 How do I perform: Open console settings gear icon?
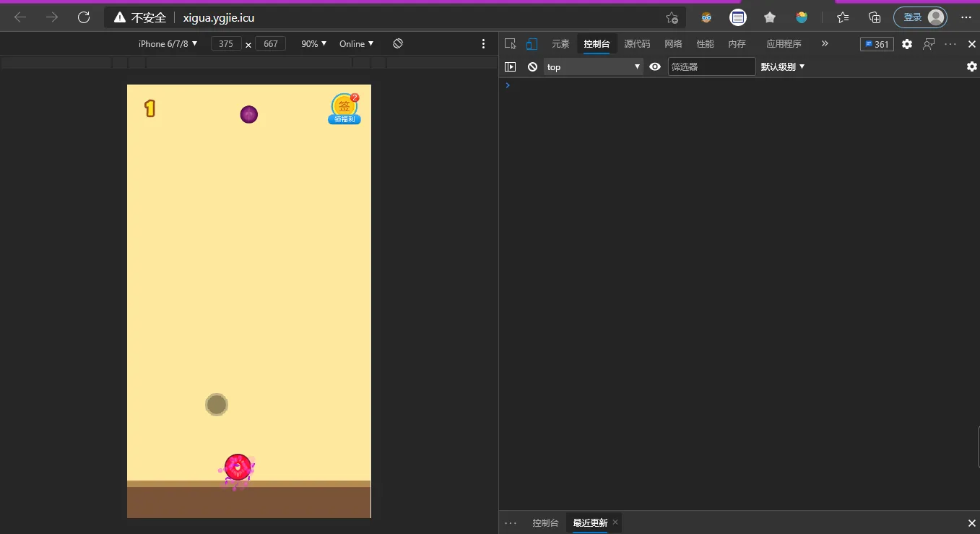[972, 66]
